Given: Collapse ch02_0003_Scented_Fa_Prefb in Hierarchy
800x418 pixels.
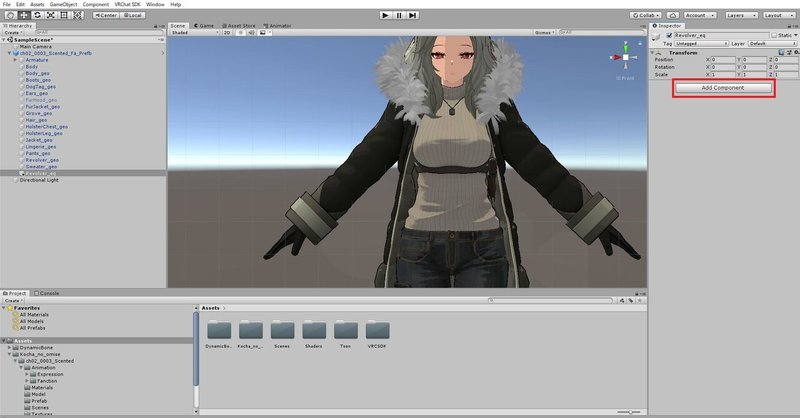Looking at the screenshot, I should [9, 53].
